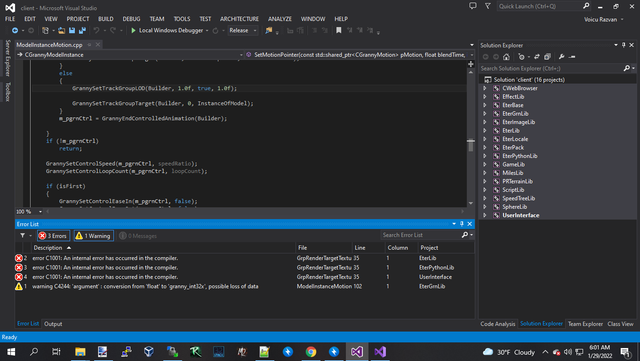640x361 pixels.
Task: Pin the Error List panel
Action: point(462,224)
